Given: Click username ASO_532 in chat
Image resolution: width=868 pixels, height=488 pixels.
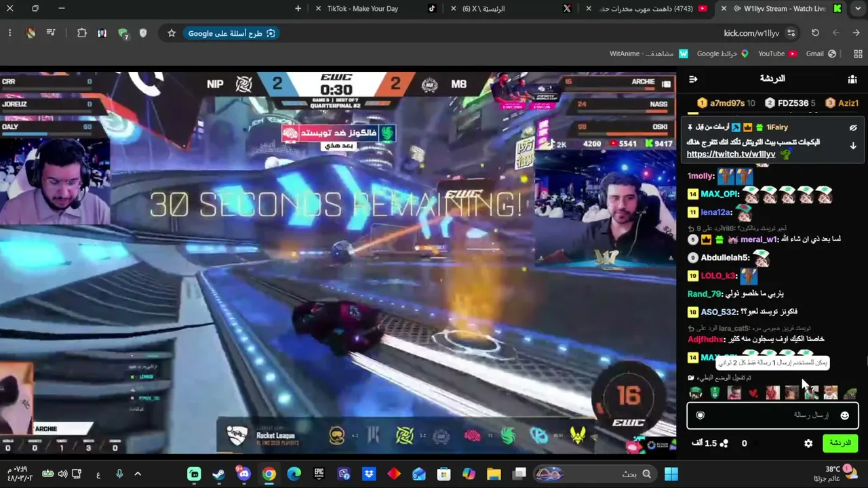Looking at the screenshot, I should tap(719, 312).
